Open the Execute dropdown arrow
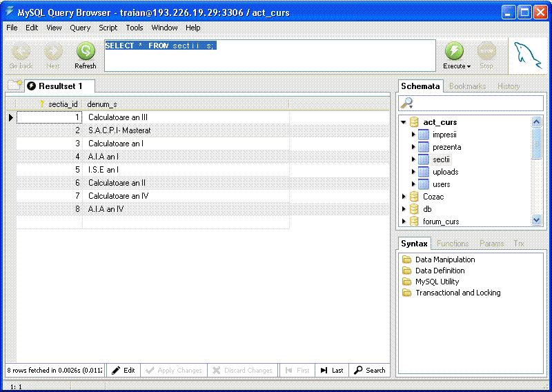This screenshot has width=552, height=392. coord(469,67)
